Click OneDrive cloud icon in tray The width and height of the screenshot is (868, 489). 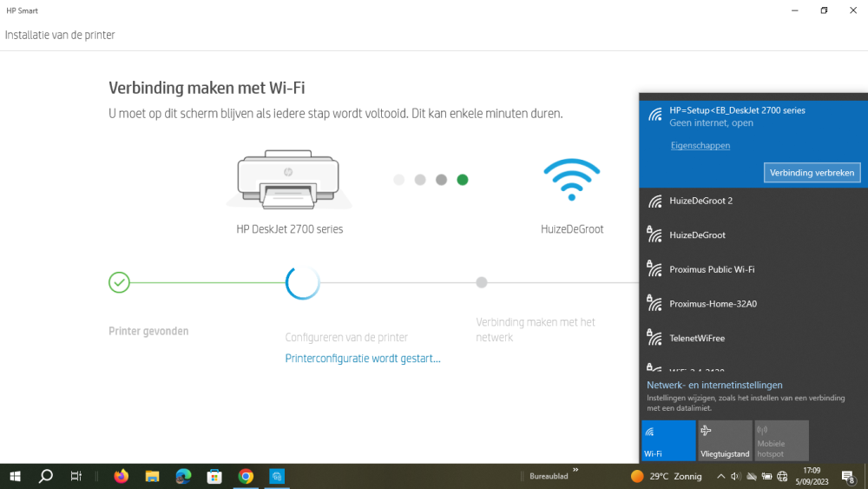tap(751, 476)
